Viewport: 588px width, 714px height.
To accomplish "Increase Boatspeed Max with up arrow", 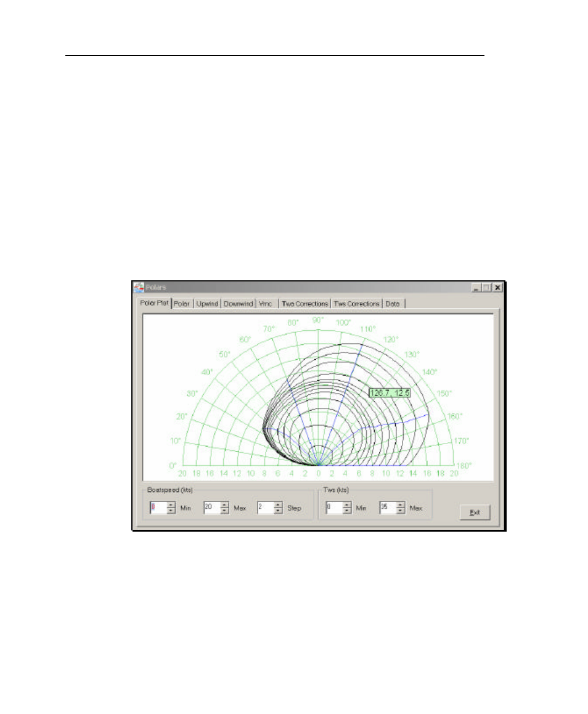I will (224, 505).
